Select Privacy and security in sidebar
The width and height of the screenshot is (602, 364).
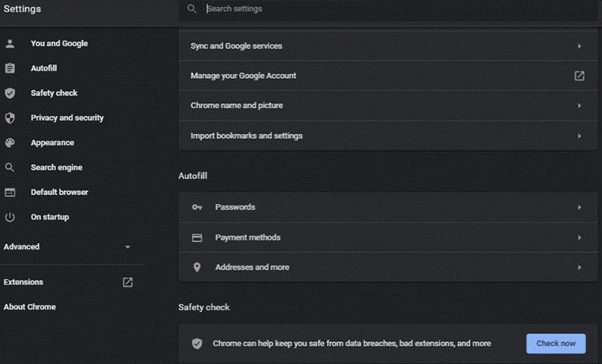(67, 118)
